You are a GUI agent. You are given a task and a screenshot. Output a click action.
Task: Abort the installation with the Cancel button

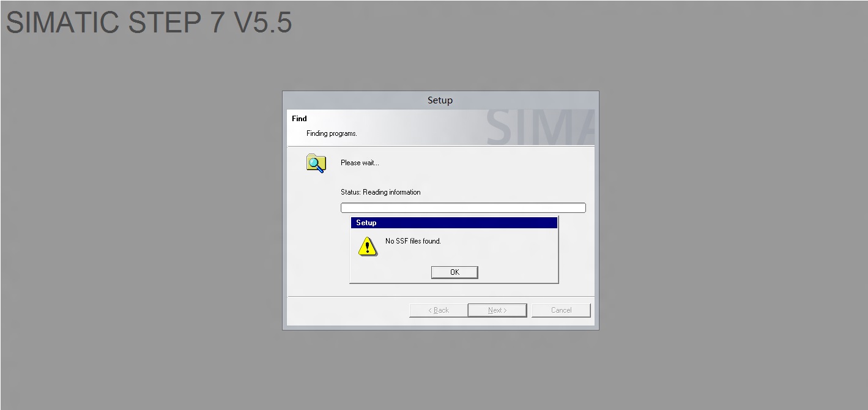(x=561, y=310)
